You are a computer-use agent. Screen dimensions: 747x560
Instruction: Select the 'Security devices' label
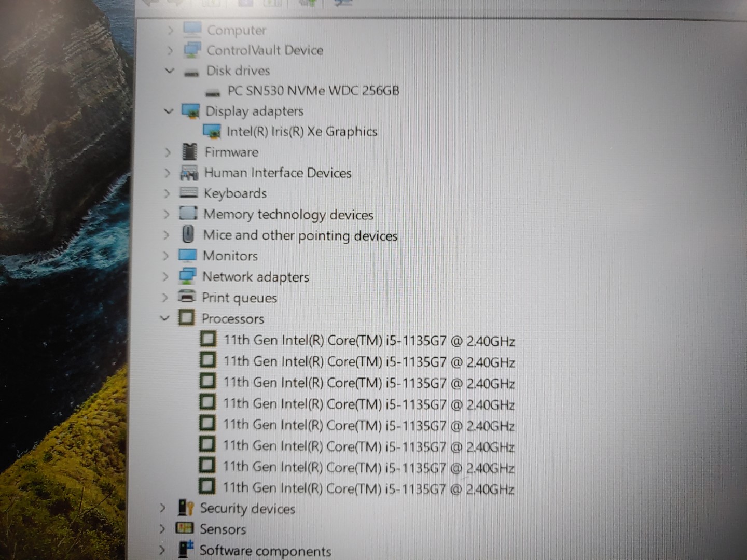(x=247, y=508)
